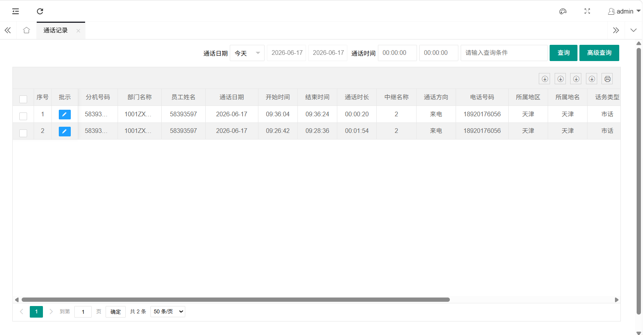The height and width of the screenshot is (335, 644).
Task: Click the 通话方向 column header
Action: 436,97
